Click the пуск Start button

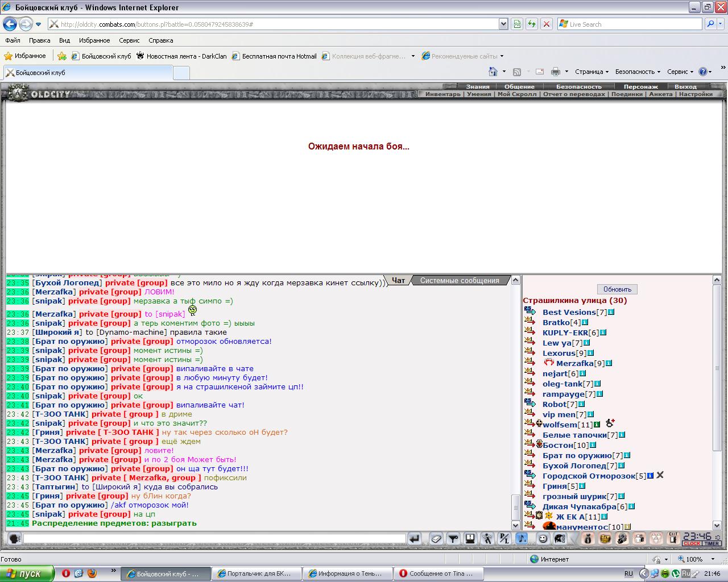click(x=27, y=573)
